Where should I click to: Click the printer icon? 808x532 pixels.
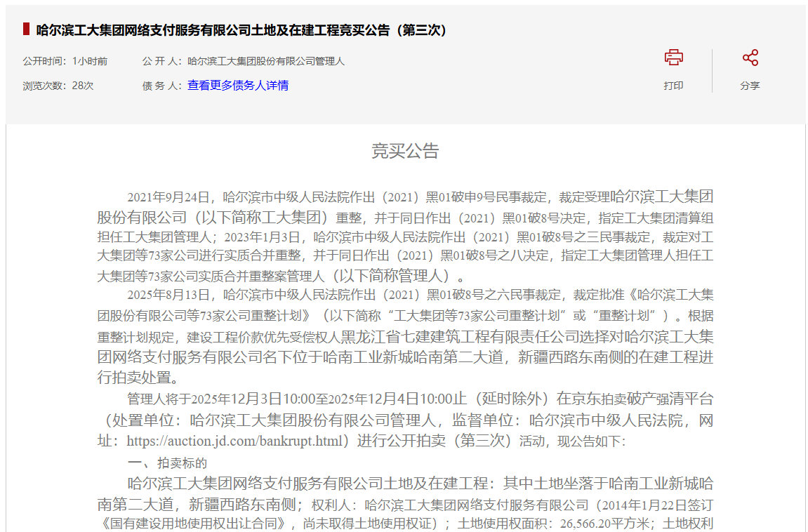tap(673, 57)
